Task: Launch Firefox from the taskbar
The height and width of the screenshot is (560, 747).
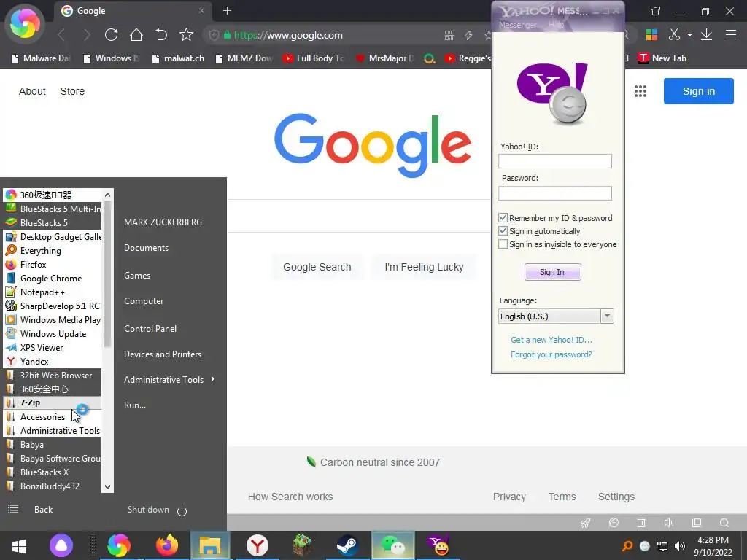Action: click(167, 545)
